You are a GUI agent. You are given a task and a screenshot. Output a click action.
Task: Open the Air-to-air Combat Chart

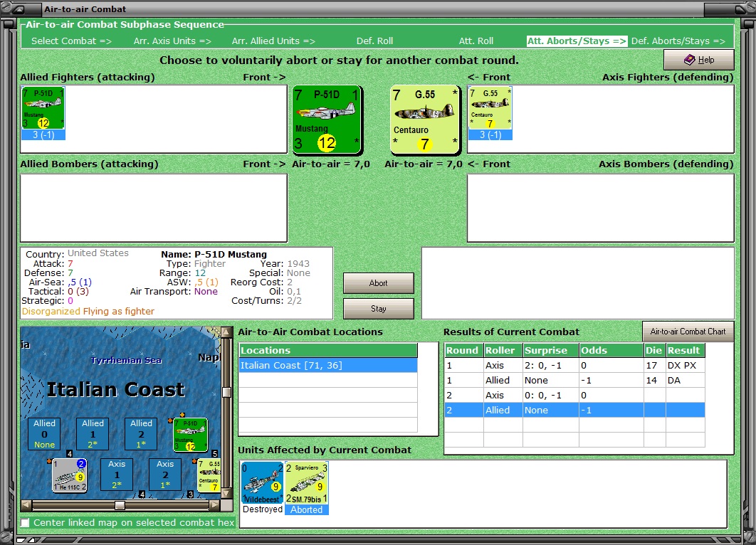coord(688,332)
